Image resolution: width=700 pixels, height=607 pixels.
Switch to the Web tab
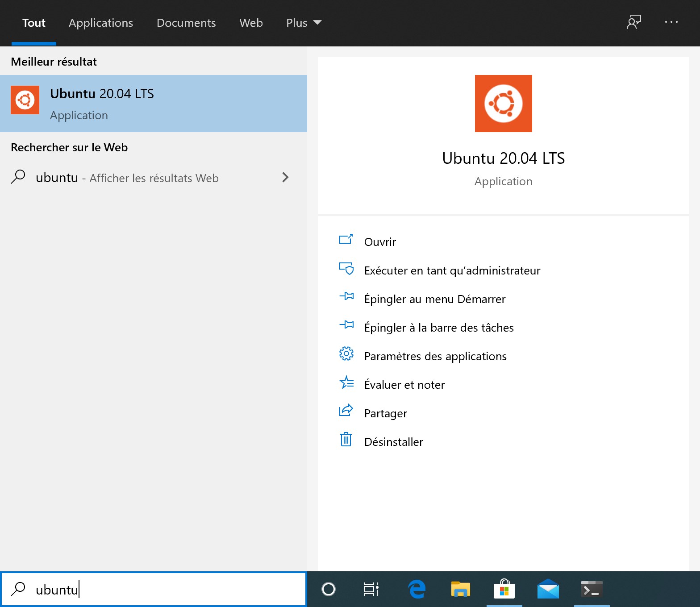tap(251, 23)
